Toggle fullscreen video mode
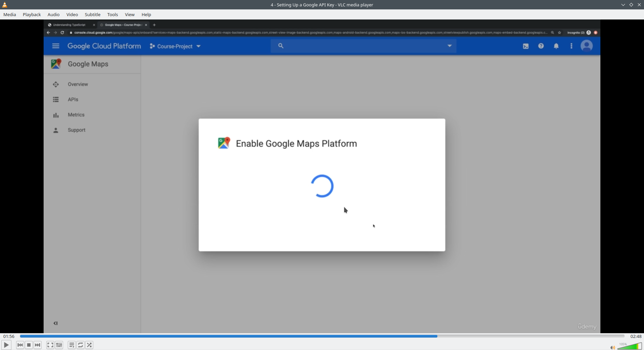This screenshot has height=350, width=644. [50, 345]
